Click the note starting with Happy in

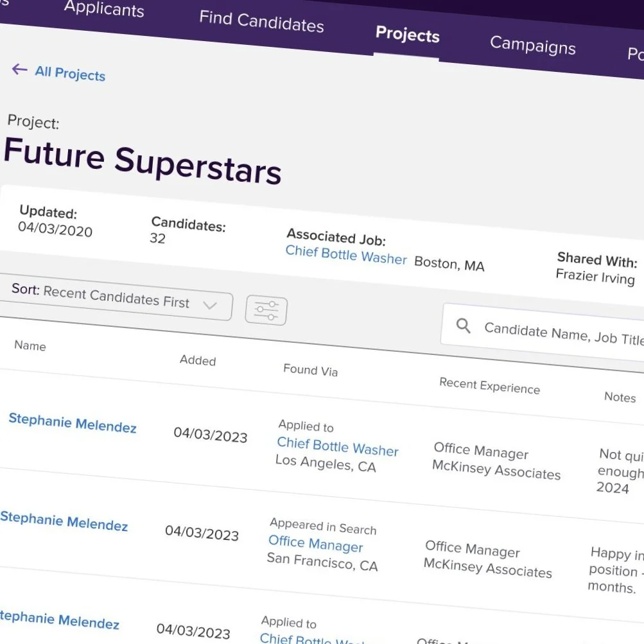point(615,570)
